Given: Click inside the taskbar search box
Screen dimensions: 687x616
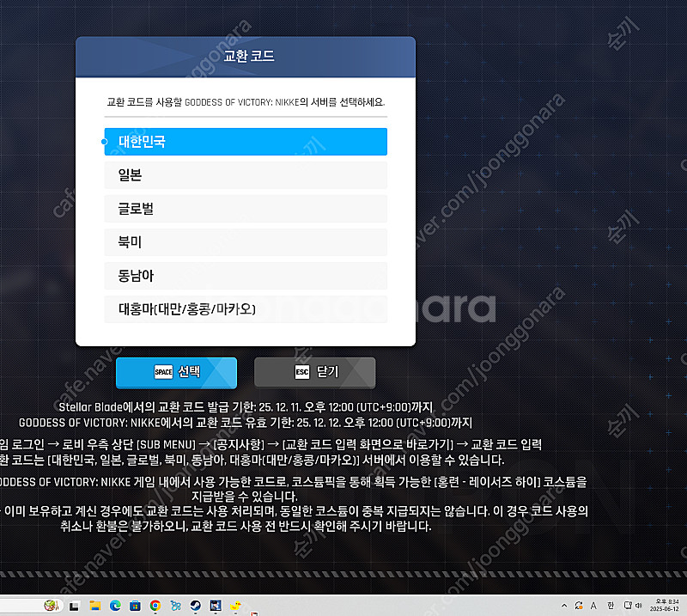Looking at the screenshot, I should pos(31,606).
